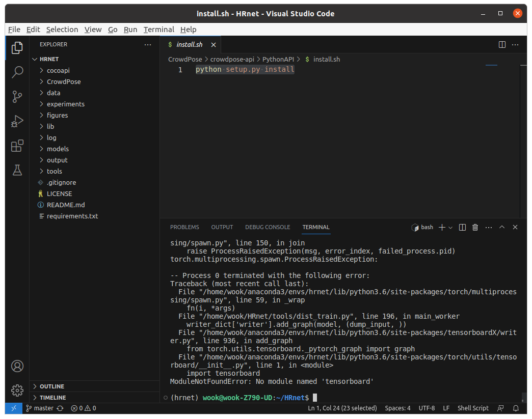Open remote window indicator in status bar
The image size is (532, 419).
coord(14,408)
